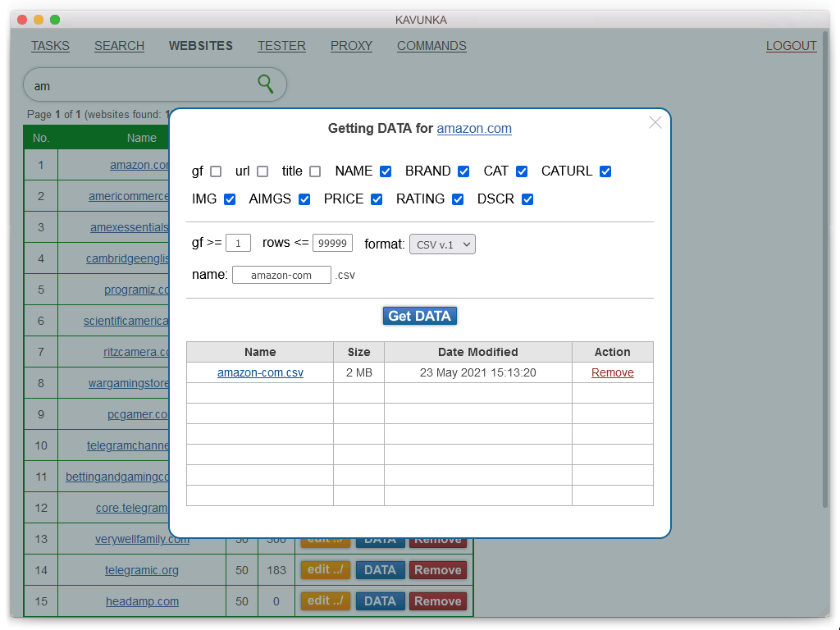Click edit button for telegramic.org
Screen dimensions: 840x630
325,570
